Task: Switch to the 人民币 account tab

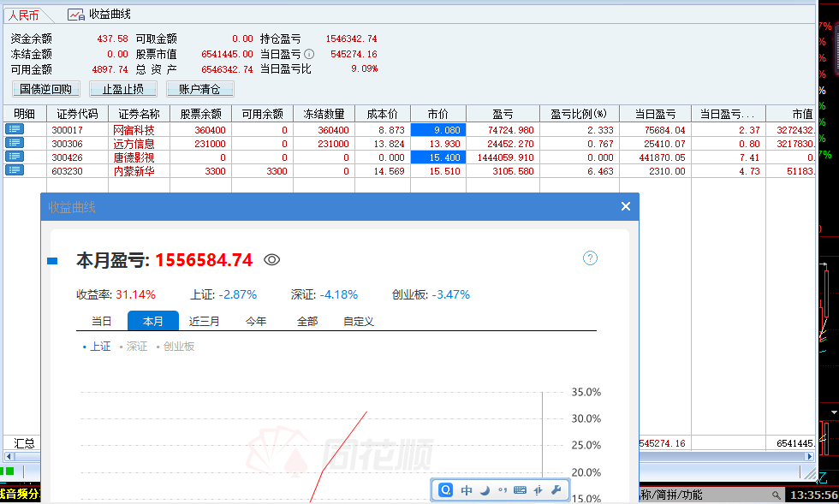Action: pos(24,15)
